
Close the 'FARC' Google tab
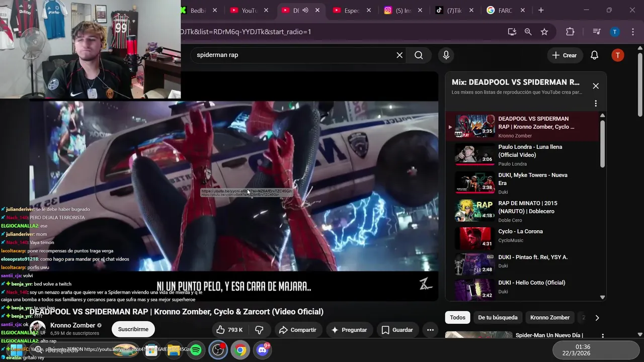tap(523, 10)
